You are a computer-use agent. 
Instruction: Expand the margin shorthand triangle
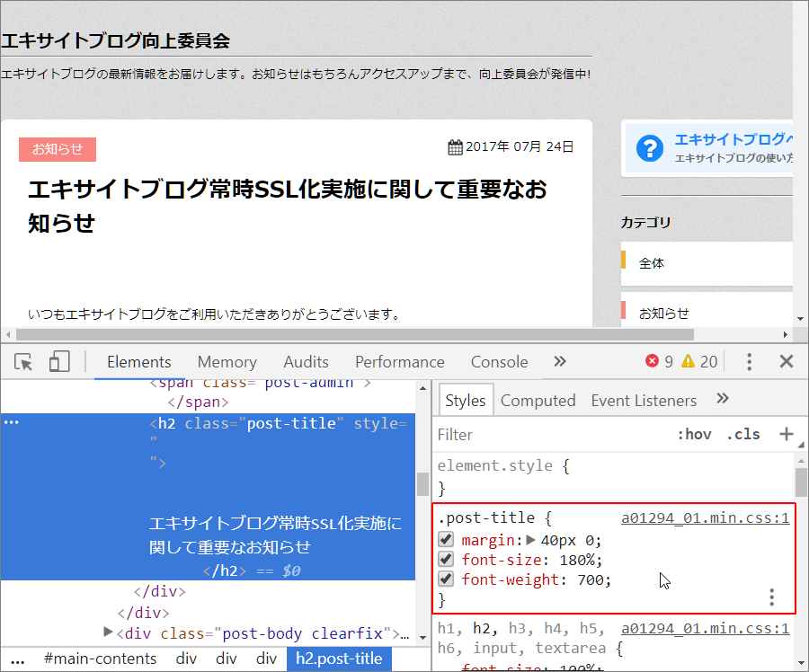pos(530,540)
